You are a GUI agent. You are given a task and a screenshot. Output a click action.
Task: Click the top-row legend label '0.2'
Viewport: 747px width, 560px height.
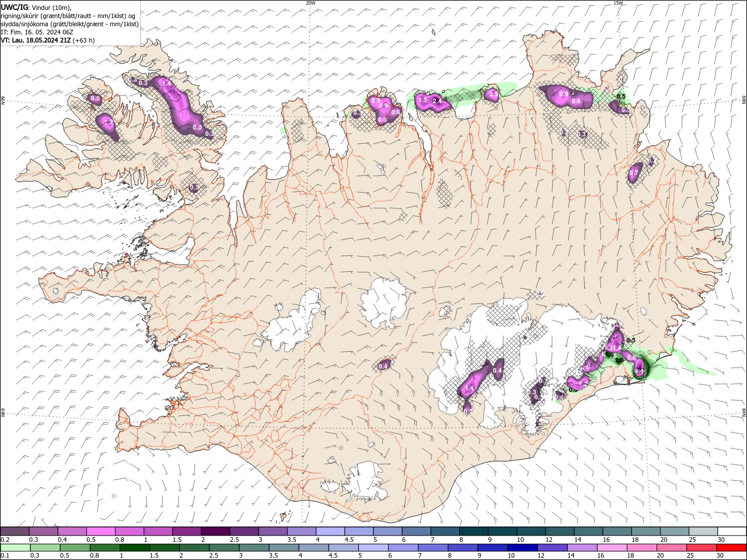5,540
